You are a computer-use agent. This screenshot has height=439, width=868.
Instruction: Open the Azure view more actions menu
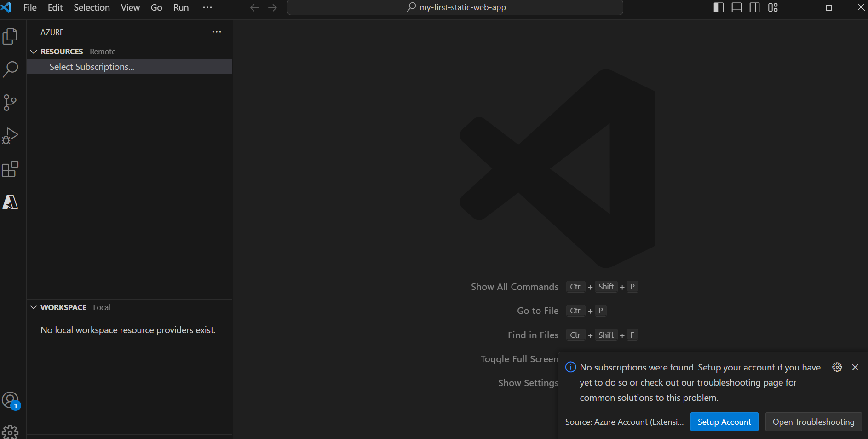(x=216, y=32)
